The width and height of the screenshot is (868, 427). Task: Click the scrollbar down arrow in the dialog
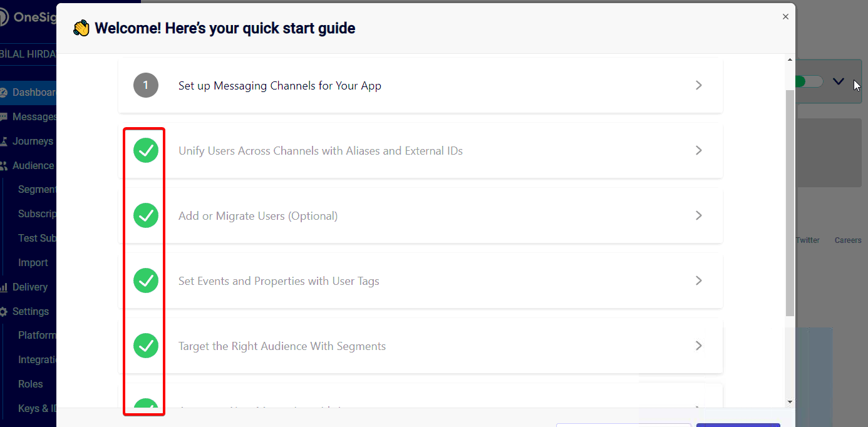790,402
